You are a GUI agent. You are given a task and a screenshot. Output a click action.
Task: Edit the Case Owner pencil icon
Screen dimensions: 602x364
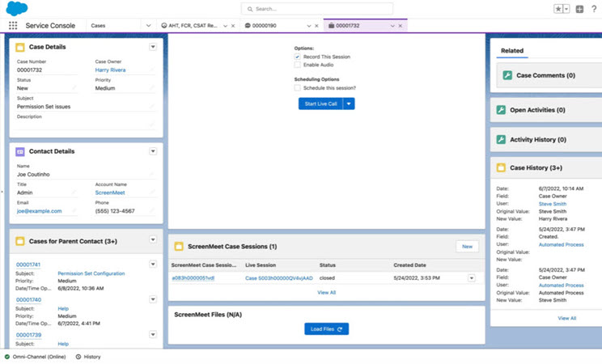[x=152, y=70]
